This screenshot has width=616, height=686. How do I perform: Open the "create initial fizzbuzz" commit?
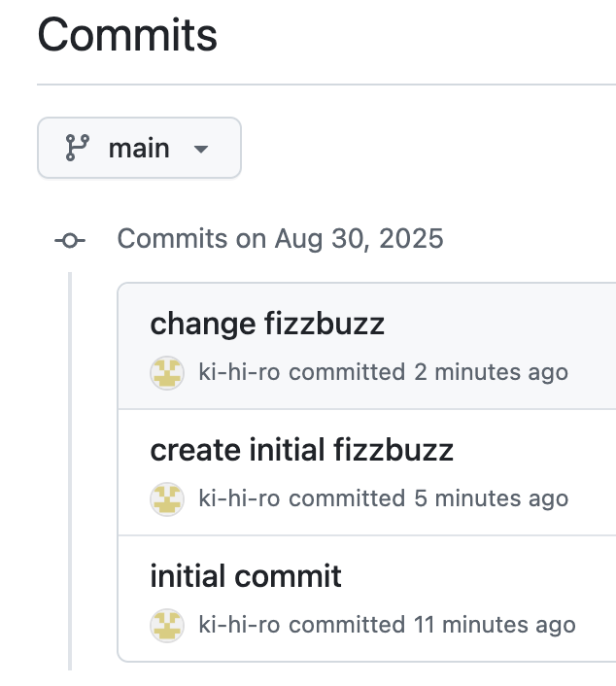click(x=301, y=450)
